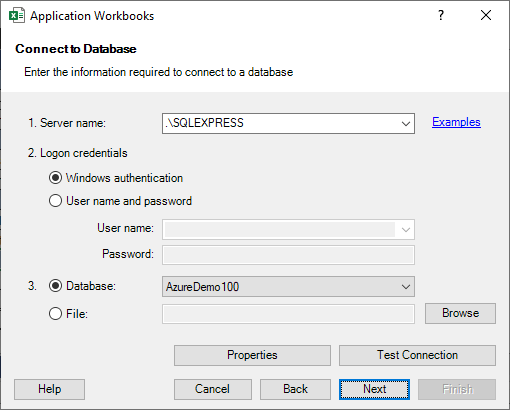Screen dimensions: 510x410
Task: Click the Excel application icon in title bar
Action: click(17, 16)
